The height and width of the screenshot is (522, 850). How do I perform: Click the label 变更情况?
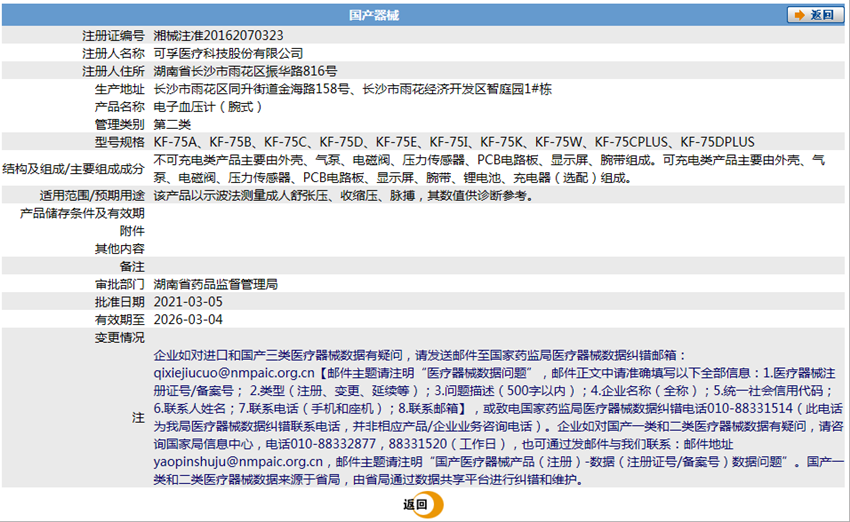click(x=120, y=337)
